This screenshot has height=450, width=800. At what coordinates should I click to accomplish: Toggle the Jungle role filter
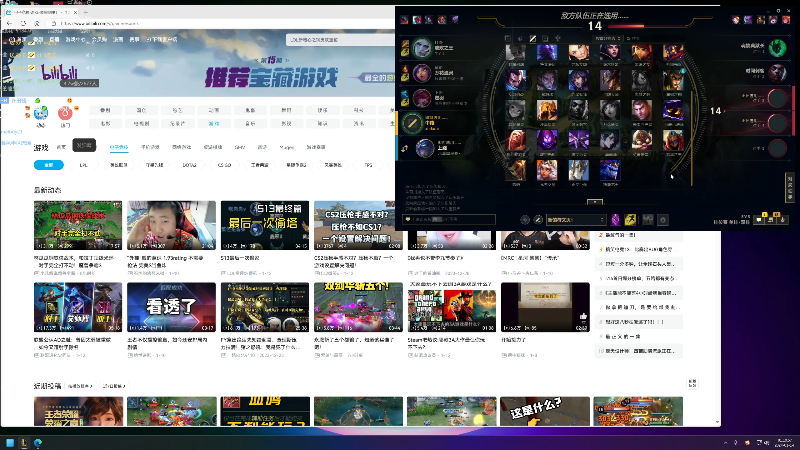(x=520, y=38)
